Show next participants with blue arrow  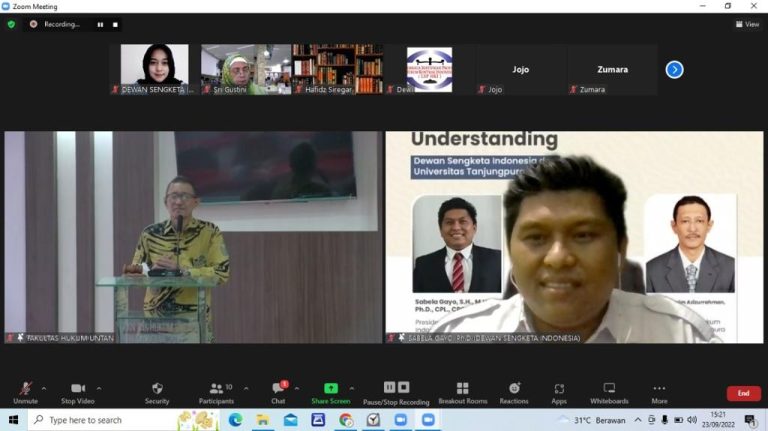coord(675,69)
